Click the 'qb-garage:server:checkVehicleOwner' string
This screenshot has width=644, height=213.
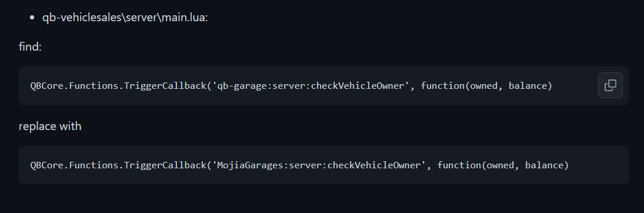[x=311, y=86]
